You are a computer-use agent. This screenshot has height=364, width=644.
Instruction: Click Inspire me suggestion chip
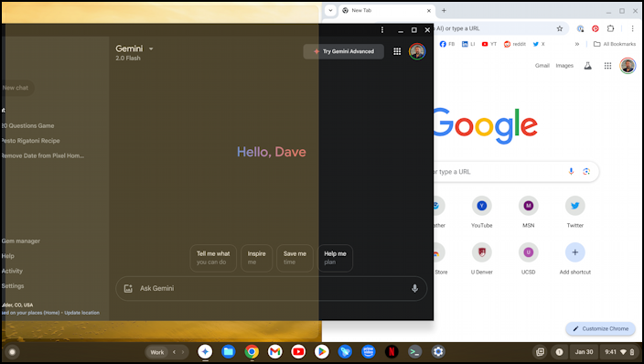tap(257, 258)
